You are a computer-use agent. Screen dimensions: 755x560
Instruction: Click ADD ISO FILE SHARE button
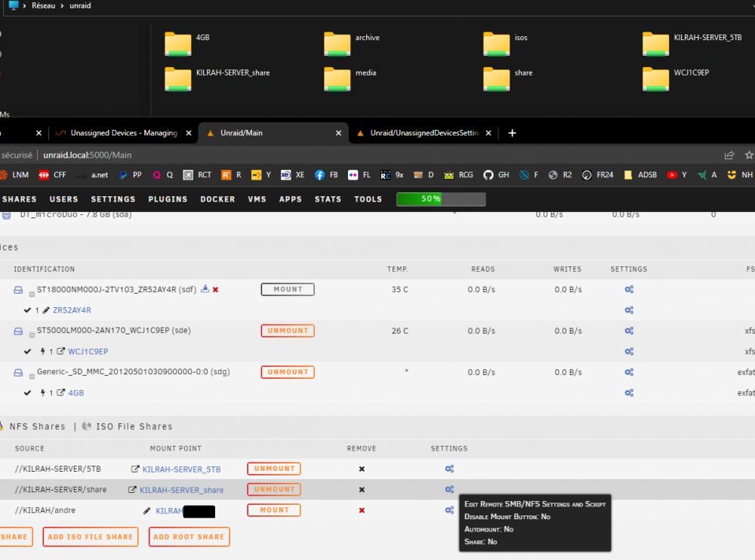91,537
